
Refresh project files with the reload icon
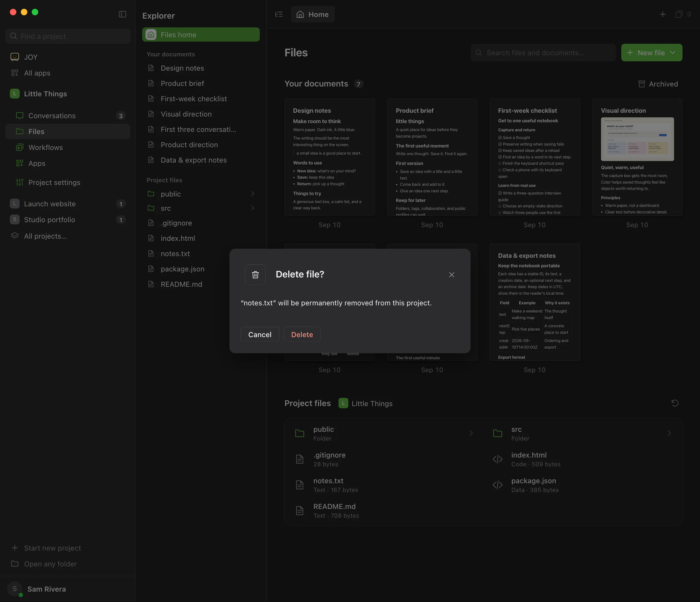[x=675, y=403]
